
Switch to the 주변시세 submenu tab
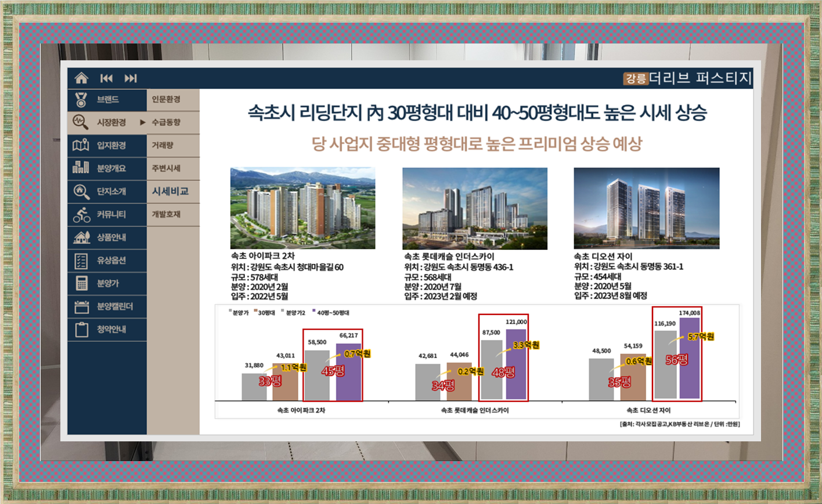[173, 168]
